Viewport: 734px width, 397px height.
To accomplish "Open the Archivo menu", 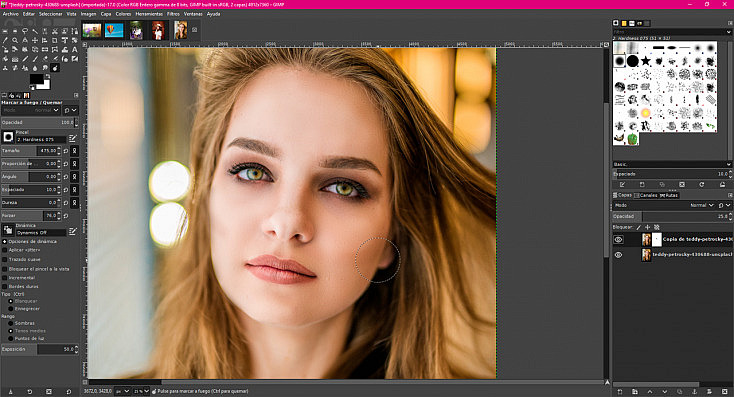I will tap(10, 14).
